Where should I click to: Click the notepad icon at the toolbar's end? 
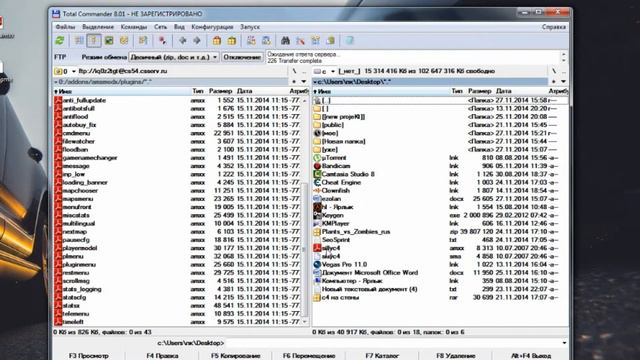pyautogui.click(x=350, y=40)
